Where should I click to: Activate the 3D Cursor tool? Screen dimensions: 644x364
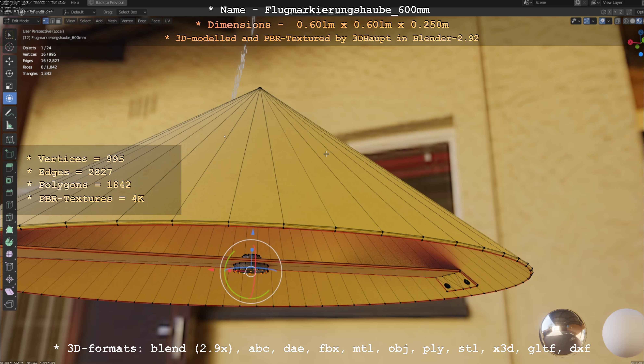(x=9, y=47)
